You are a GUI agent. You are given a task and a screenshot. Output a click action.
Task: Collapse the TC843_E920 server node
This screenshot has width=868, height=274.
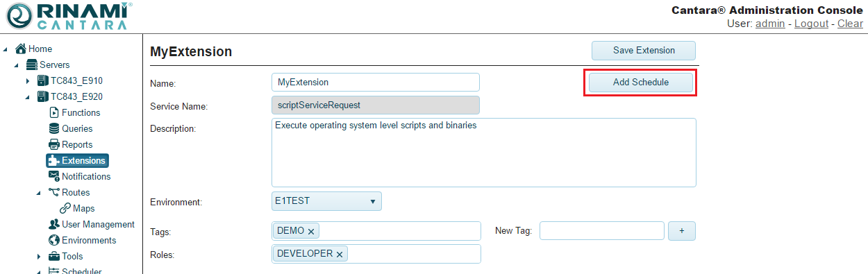pyautogui.click(x=28, y=97)
